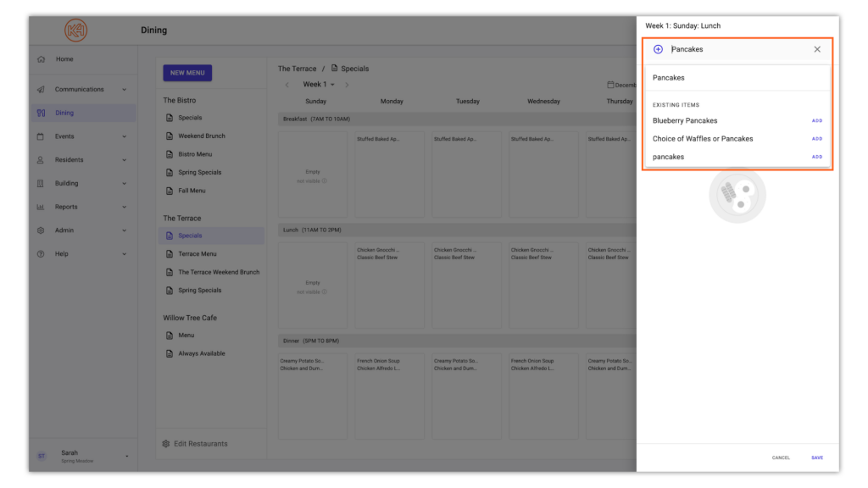The image size is (868, 488).
Task: Click the Help question mark icon
Action: point(41,253)
